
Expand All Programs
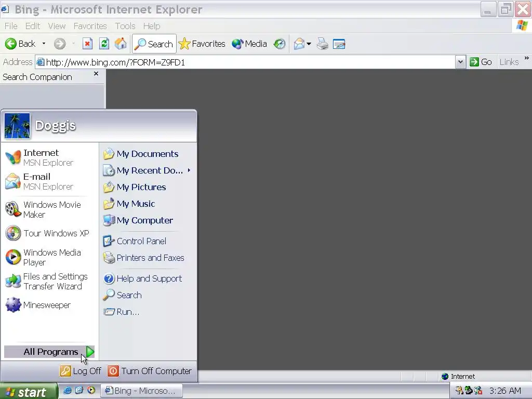coord(49,352)
